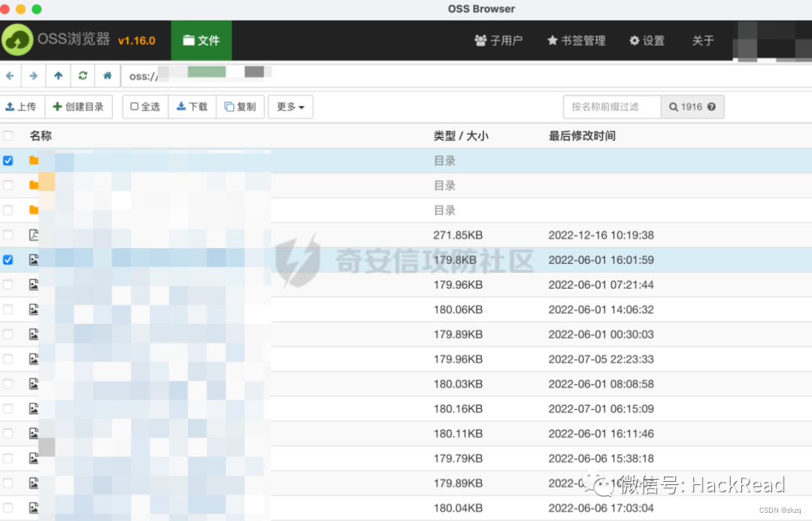This screenshot has height=521, width=812.
Task: Click image icon in 180.11KB row
Action: coord(34,434)
